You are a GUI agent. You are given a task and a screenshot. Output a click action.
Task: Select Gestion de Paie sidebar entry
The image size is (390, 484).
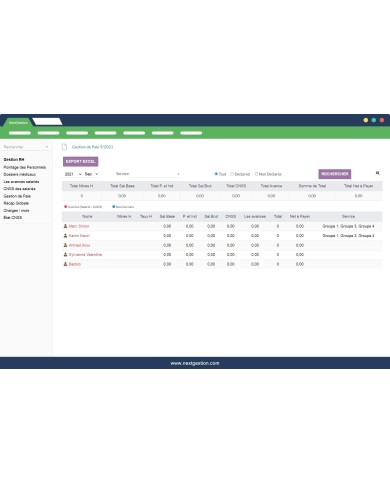point(17,196)
